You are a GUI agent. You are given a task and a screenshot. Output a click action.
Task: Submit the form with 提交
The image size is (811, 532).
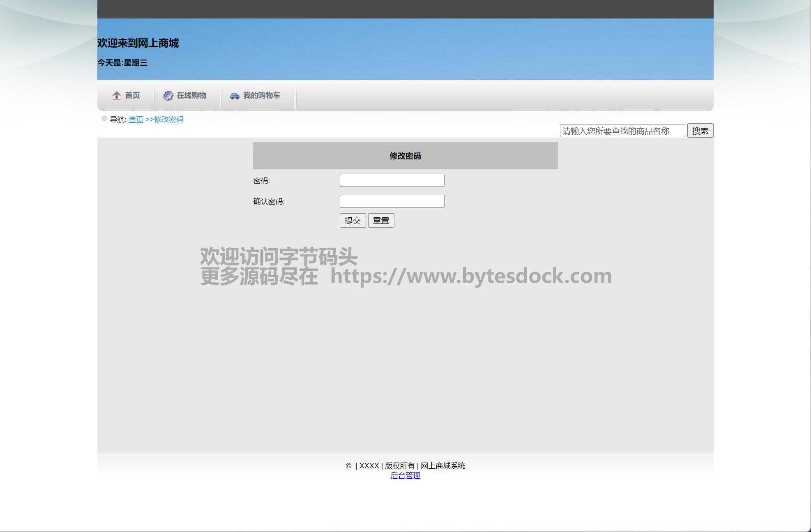pyautogui.click(x=353, y=221)
